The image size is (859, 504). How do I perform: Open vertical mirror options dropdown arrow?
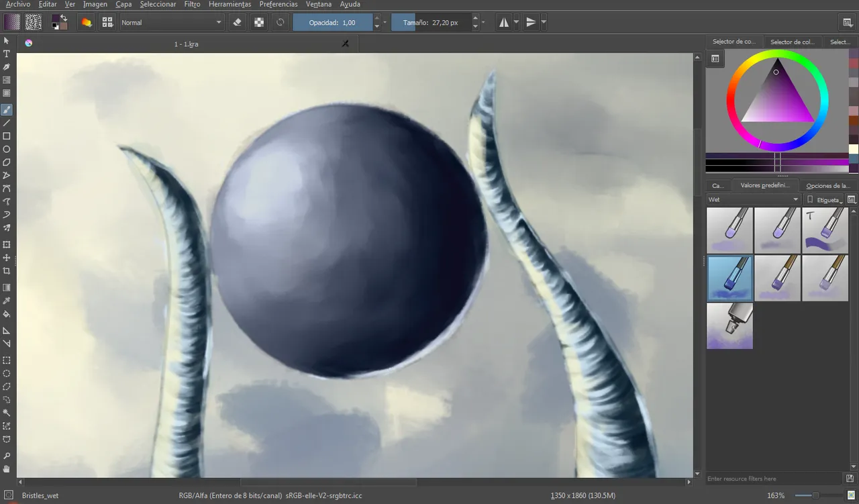point(544,22)
